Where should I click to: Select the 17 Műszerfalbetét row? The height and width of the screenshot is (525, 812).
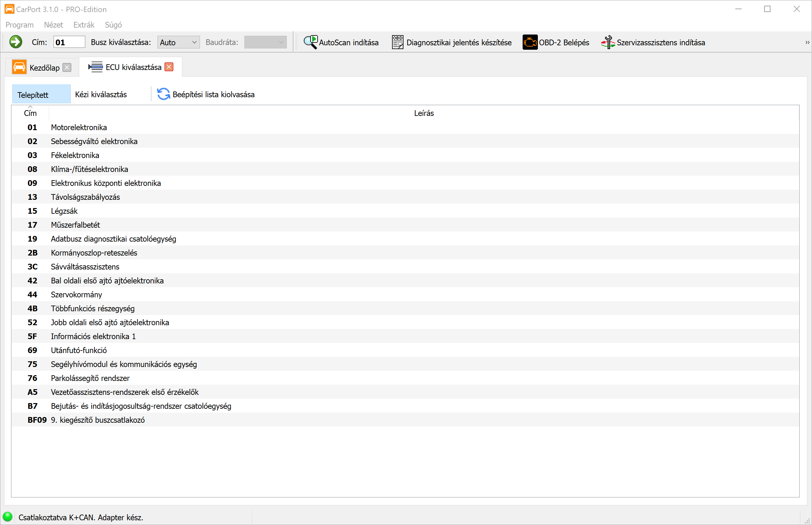[75, 225]
